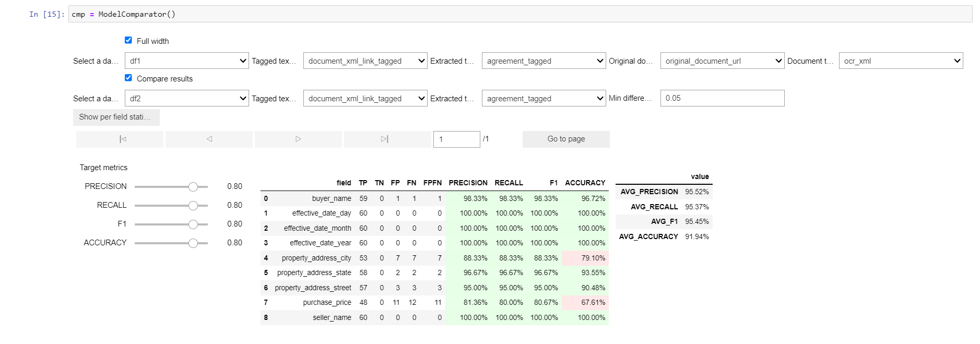This screenshot has width=980, height=344.
Task: Click the Target metrics label
Action: click(103, 168)
